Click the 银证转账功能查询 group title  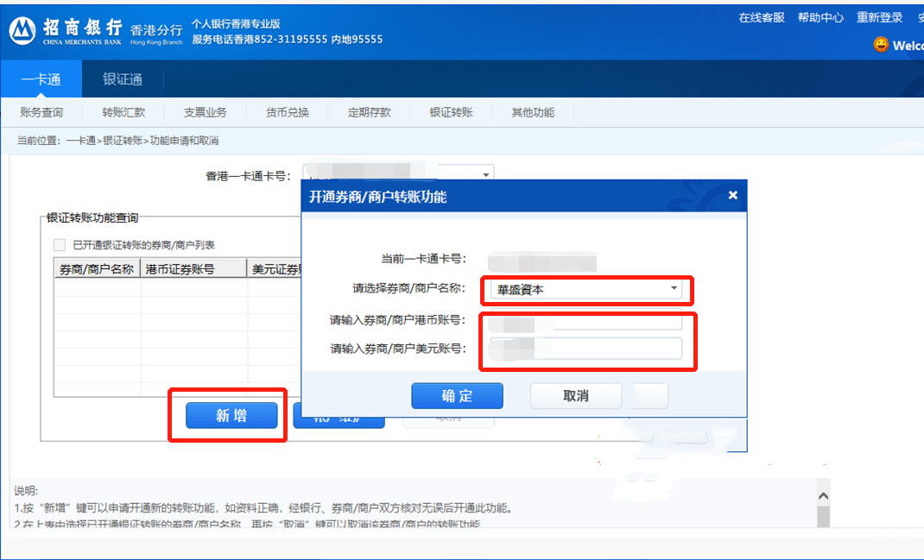pyautogui.click(x=92, y=218)
